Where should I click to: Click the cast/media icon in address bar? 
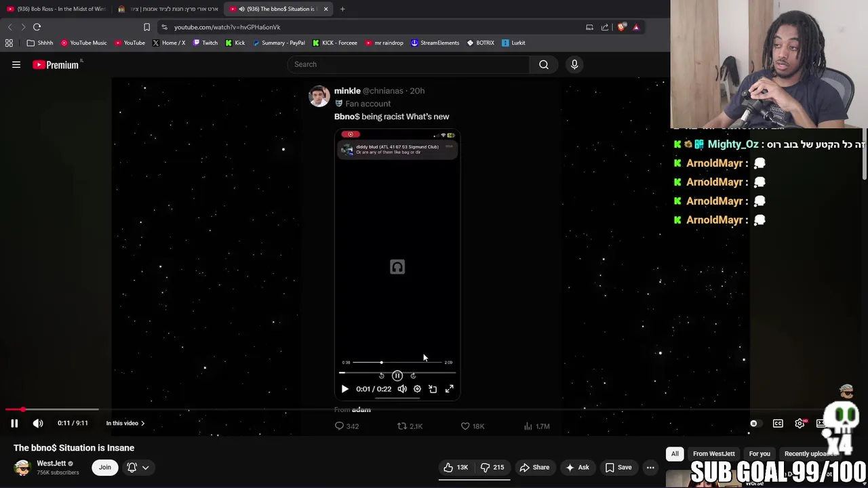(x=589, y=27)
